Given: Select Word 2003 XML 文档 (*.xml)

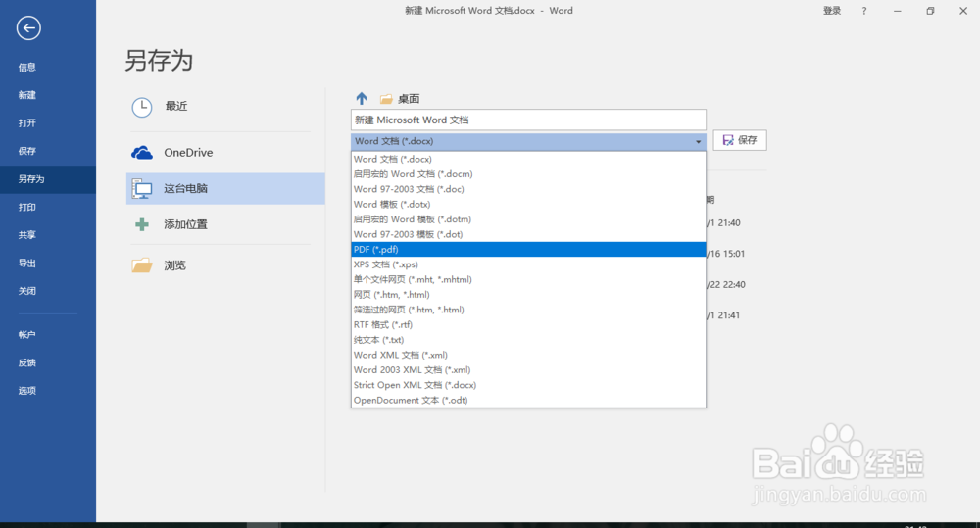Looking at the screenshot, I should (x=529, y=370).
